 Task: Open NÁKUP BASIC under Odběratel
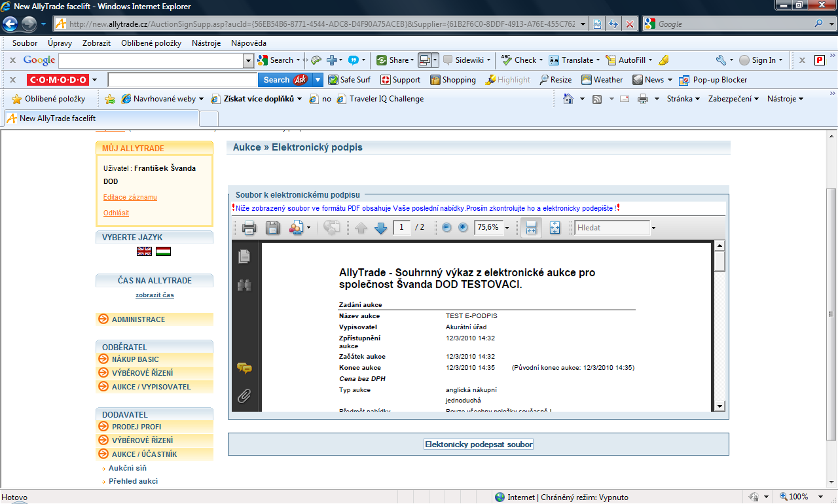(155, 359)
